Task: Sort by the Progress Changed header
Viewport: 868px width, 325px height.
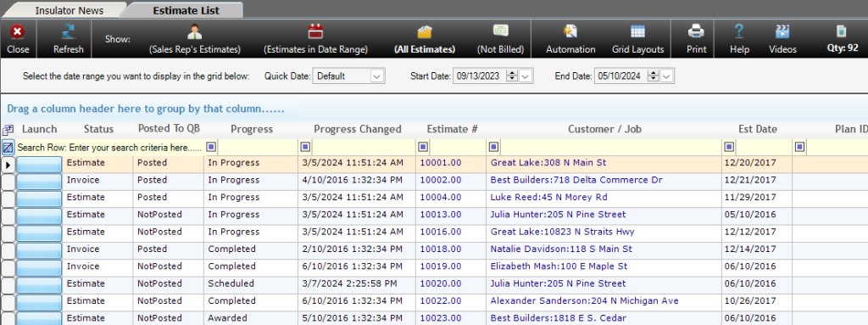Action: pos(357,129)
